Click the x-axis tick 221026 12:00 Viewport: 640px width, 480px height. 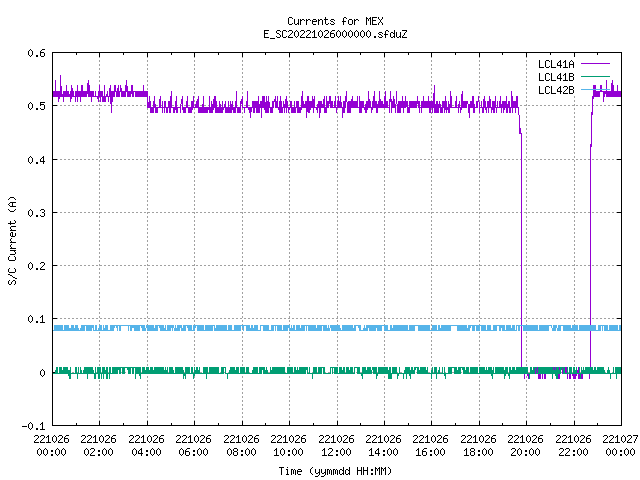[x=336, y=446]
